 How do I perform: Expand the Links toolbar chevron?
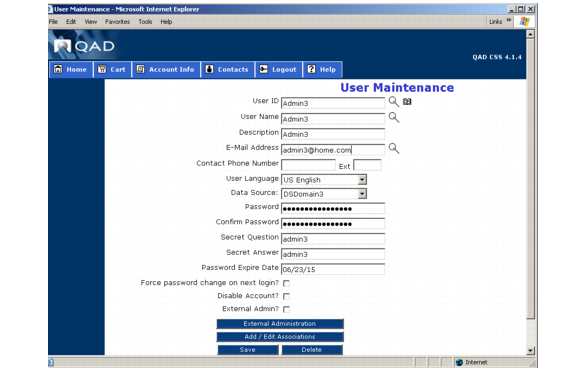click(x=509, y=21)
